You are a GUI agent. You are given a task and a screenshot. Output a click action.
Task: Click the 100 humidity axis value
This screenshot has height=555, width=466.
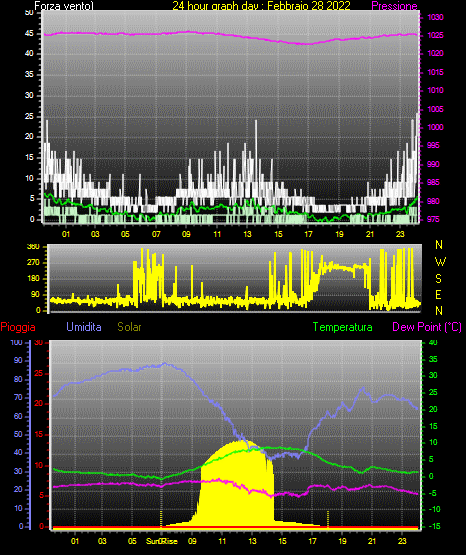pos(16,343)
